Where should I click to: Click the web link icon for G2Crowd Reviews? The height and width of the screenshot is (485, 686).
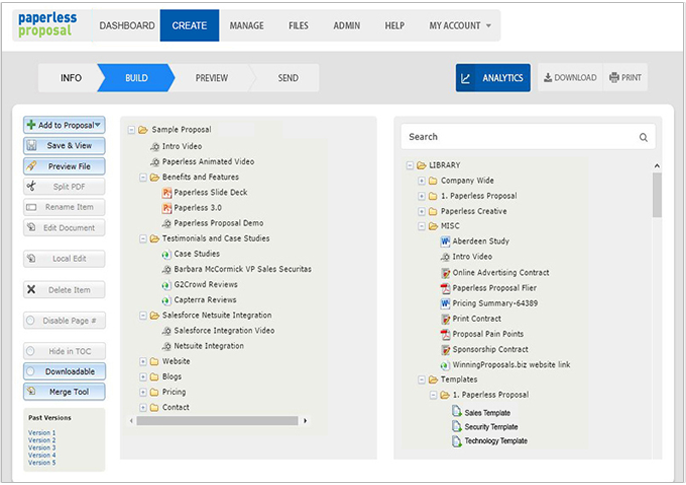166,285
